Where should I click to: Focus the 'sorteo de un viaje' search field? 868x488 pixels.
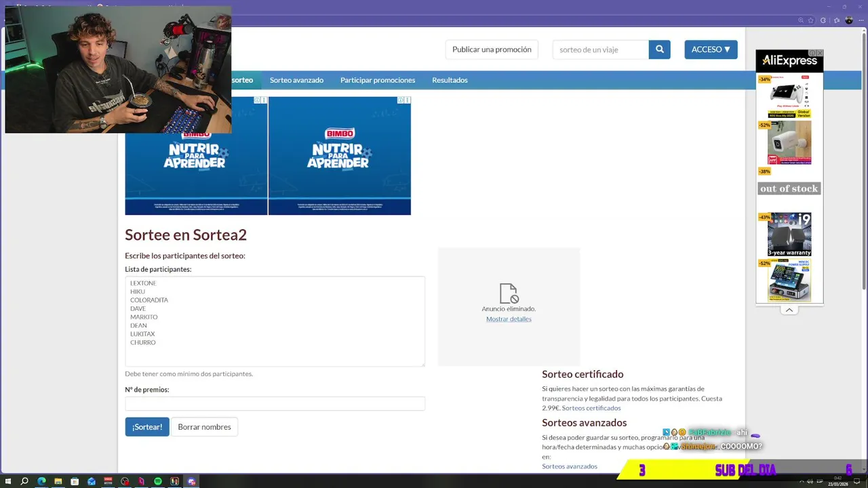point(601,49)
